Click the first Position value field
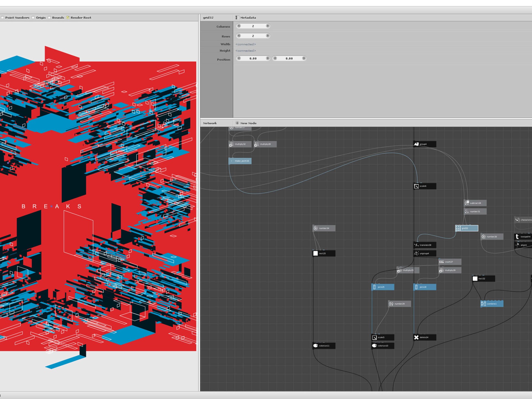The image size is (532, 399). pyautogui.click(x=253, y=58)
